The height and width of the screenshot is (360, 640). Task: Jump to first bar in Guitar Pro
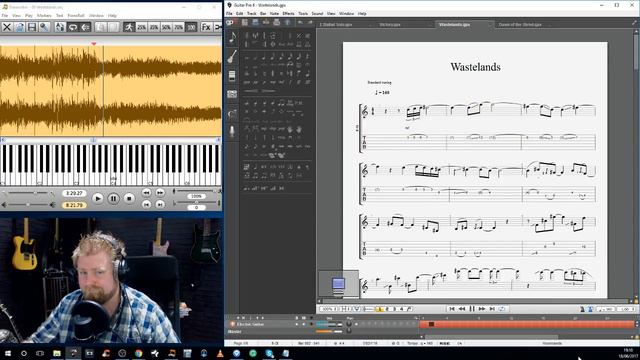pos(451,309)
